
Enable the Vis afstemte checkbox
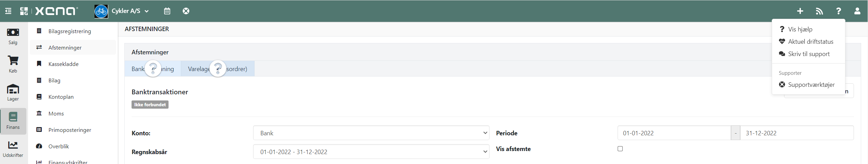point(620,149)
